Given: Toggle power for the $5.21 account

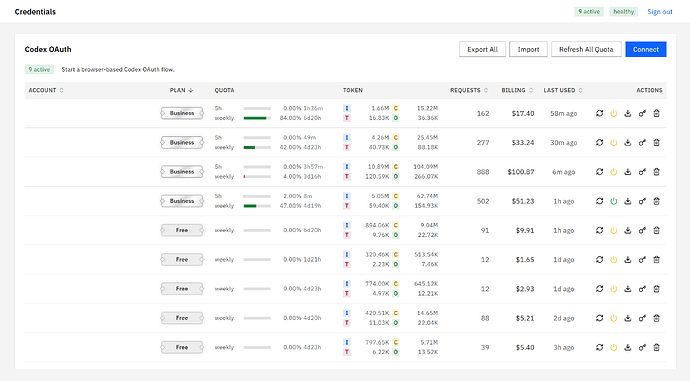Looking at the screenshot, I should (x=613, y=318).
